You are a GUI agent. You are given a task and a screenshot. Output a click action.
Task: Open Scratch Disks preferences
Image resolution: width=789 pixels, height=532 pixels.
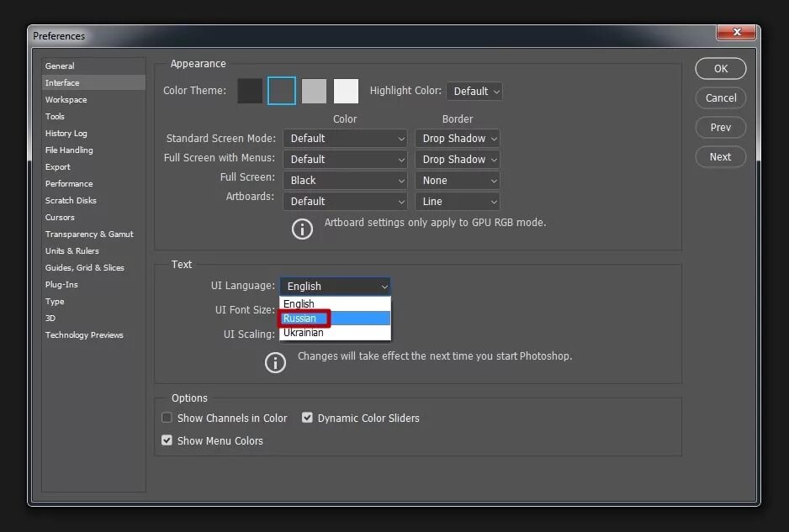tap(94, 201)
